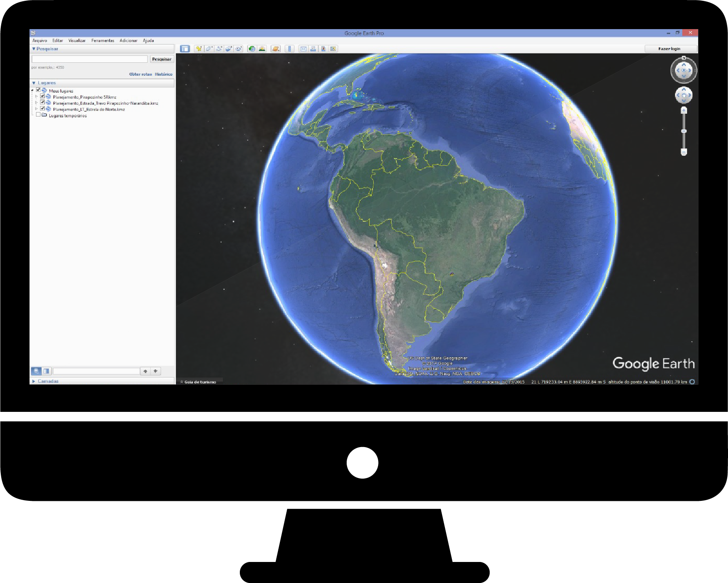The height and width of the screenshot is (583, 728).
Task: Move down with the hand joystick arrow
Action: click(684, 101)
